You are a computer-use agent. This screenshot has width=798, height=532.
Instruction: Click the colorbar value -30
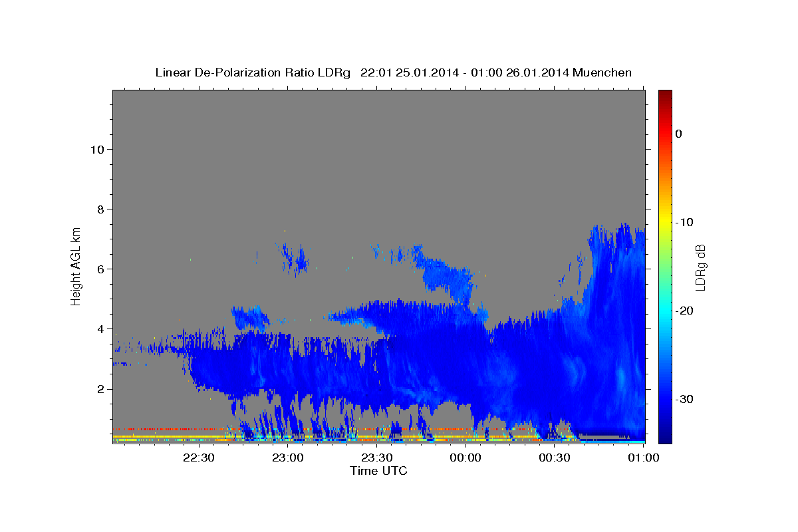point(685,399)
